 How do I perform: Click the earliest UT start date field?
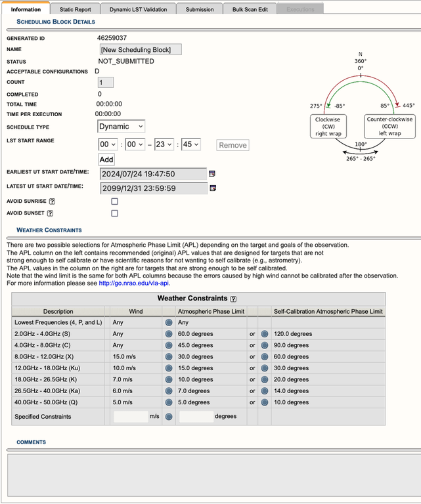click(x=154, y=174)
